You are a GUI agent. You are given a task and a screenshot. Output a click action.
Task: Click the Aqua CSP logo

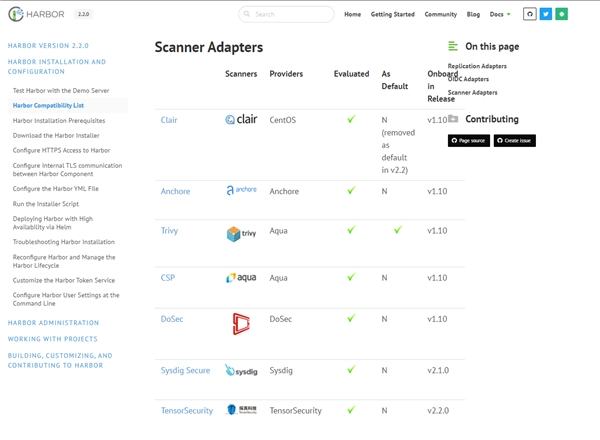pyautogui.click(x=241, y=278)
